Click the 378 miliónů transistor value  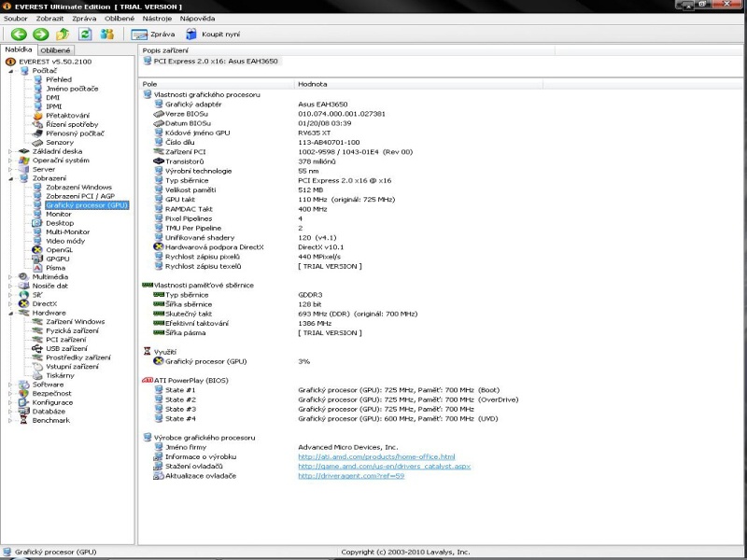[317, 161]
